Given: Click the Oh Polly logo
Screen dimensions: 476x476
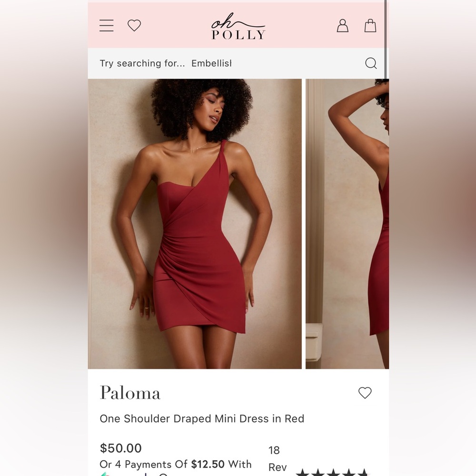Looking at the screenshot, I should [x=238, y=27].
